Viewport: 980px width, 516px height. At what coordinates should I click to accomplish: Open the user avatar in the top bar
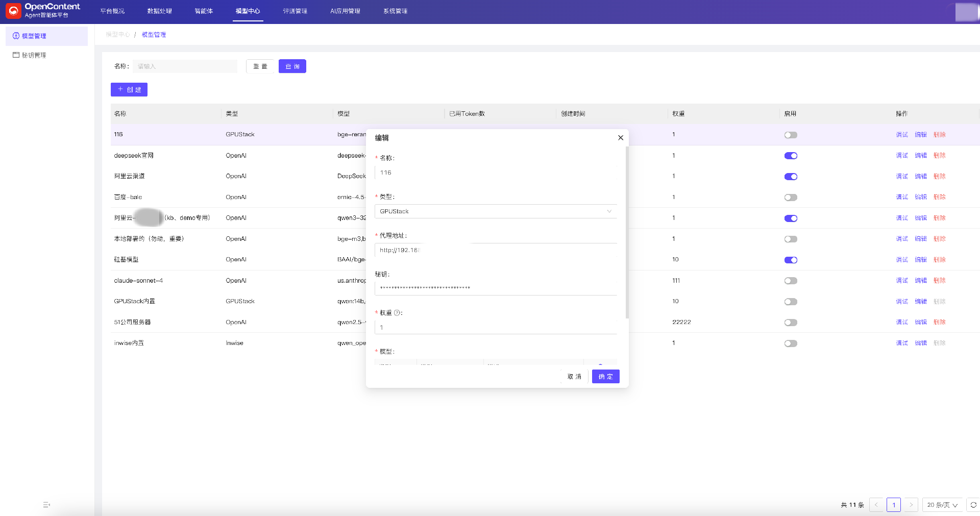tap(966, 12)
